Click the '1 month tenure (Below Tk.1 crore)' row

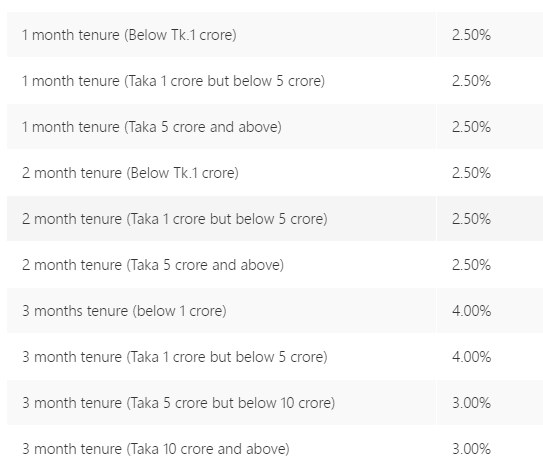click(275, 35)
